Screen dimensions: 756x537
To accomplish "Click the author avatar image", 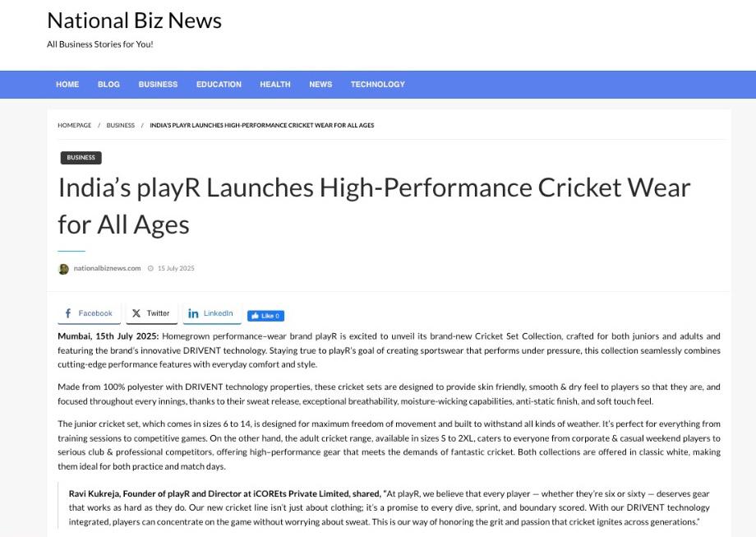I will tap(63, 269).
